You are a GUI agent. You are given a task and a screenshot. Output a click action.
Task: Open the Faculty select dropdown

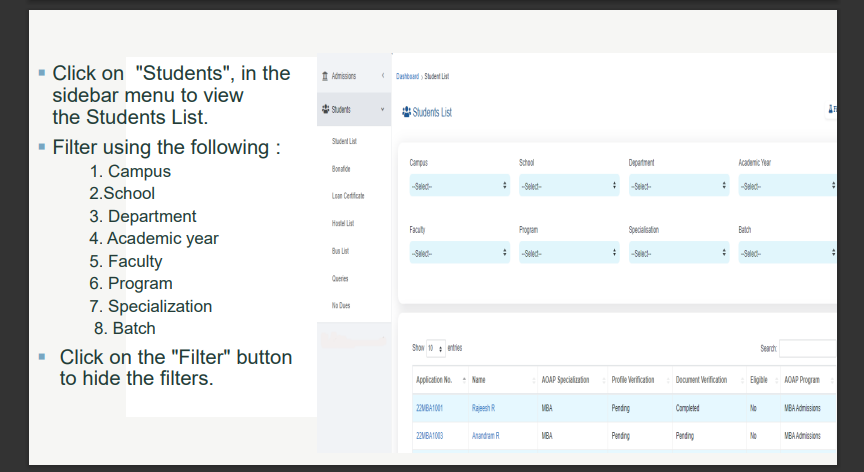click(x=458, y=253)
